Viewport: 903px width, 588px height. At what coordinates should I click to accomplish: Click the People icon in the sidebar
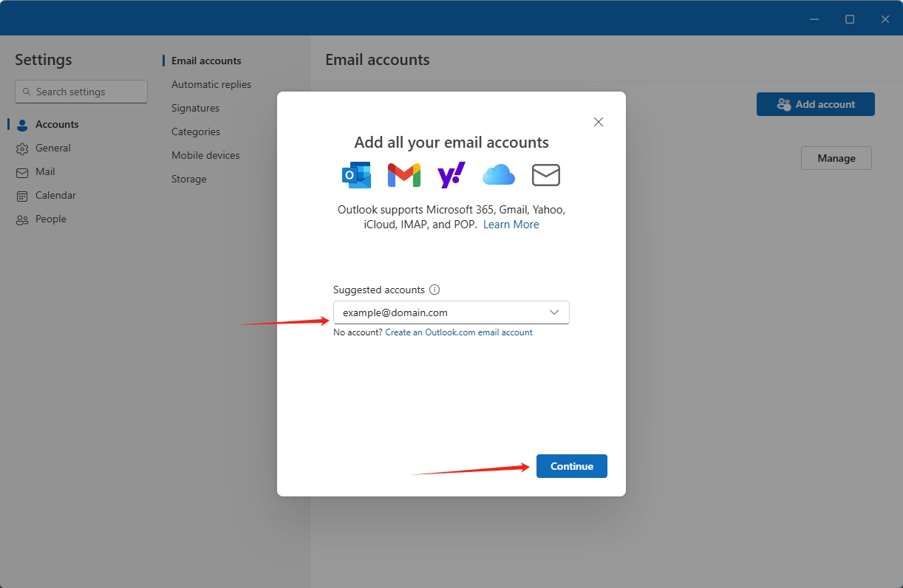[21, 219]
